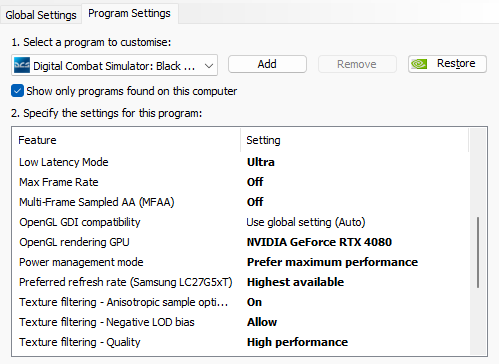Select Power management mode feature

coord(81,262)
